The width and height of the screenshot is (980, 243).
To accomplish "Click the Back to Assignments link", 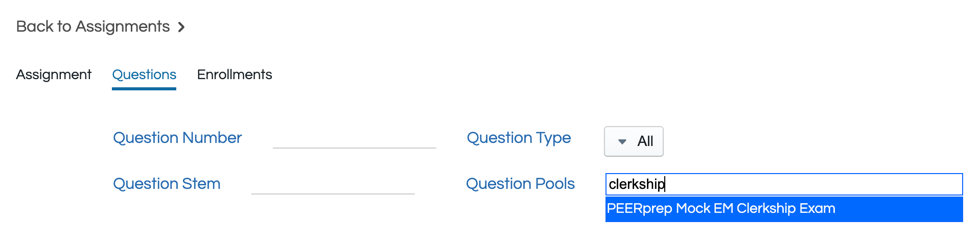I will 93,27.
